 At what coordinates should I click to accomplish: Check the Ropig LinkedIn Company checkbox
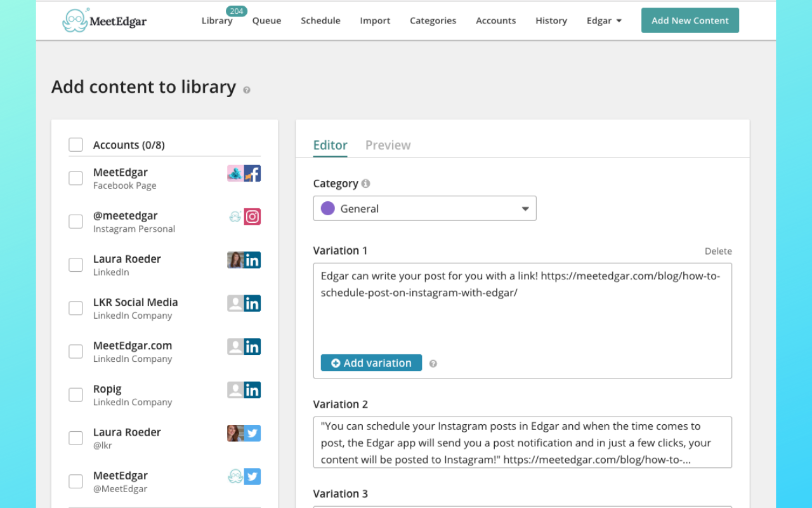click(x=75, y=395)
